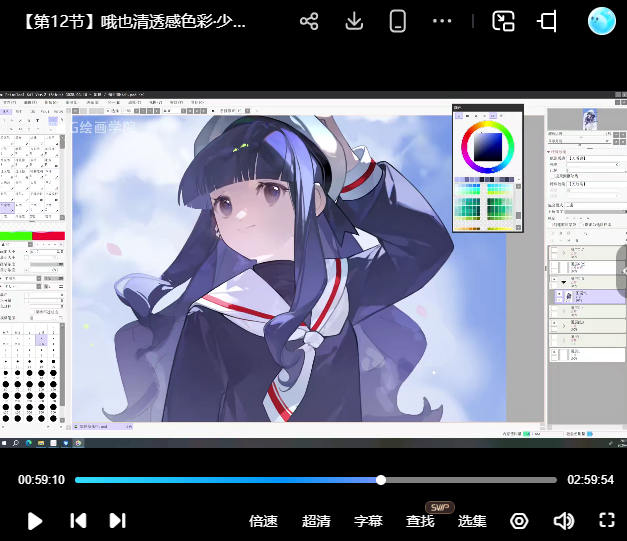The height and width of the screenshot is (541, 627).
Task: Select the highlighted first tool tab above the toolbox
Action: tap(6, 112)
